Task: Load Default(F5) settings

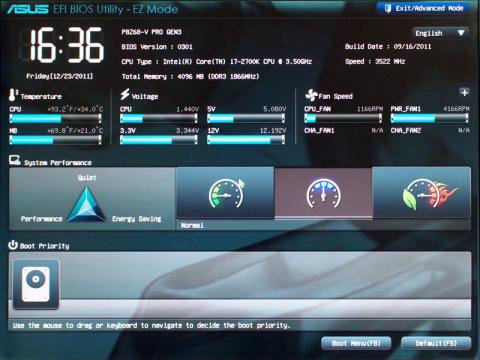Action: [x=436, y=343]
